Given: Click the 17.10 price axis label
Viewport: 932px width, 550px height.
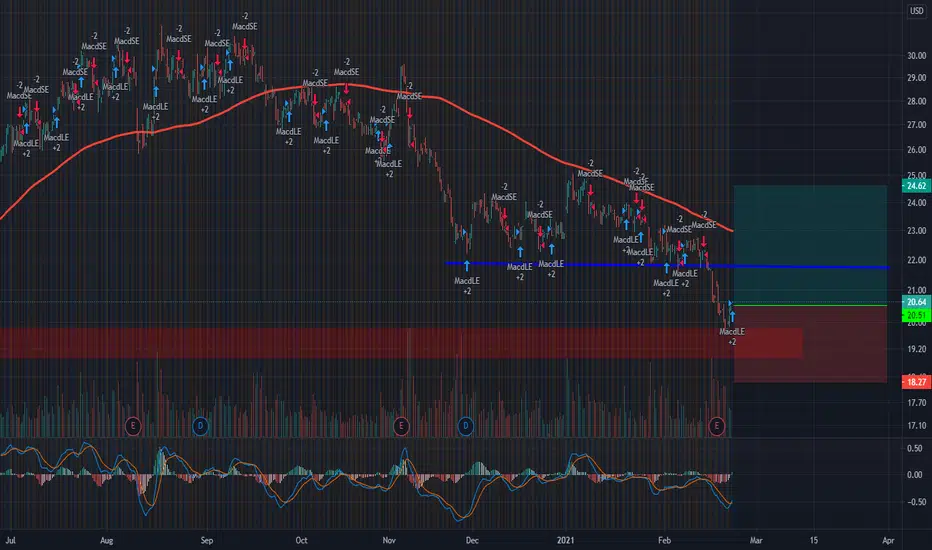Looking at the screenshot, I should (x=916, y=425).
